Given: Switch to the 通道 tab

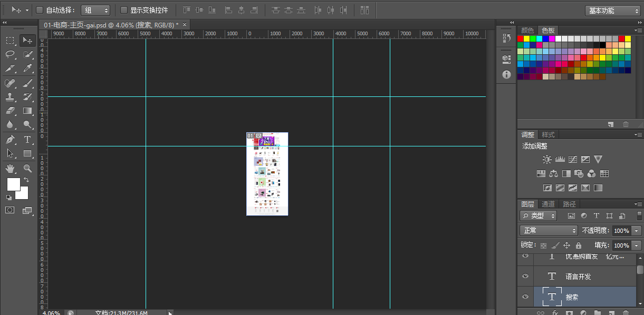Looking at the screenshot, I should pyautogui.click(x=548, y=204).
